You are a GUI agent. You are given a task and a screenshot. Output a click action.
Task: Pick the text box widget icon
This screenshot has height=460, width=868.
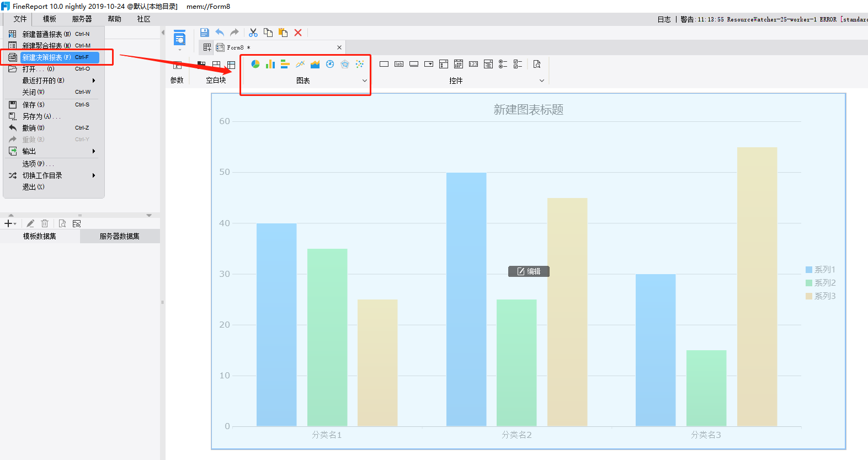point(384,64)
